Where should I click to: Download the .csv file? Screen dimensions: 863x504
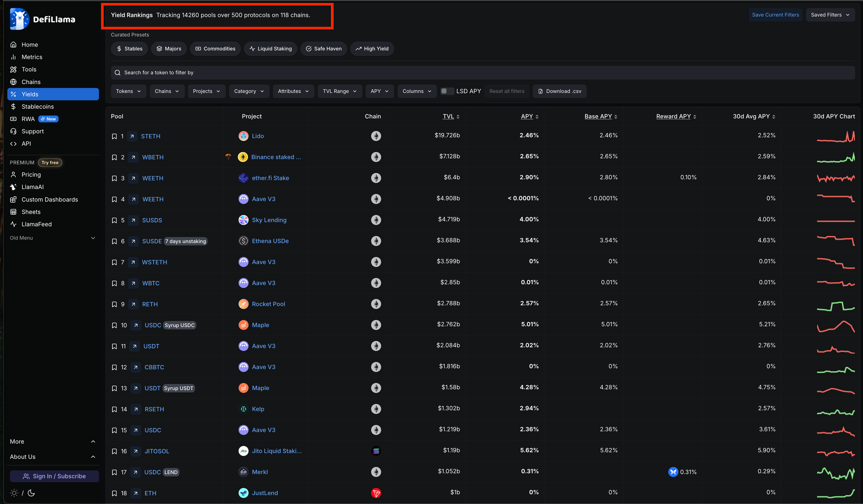click(560, 91)
